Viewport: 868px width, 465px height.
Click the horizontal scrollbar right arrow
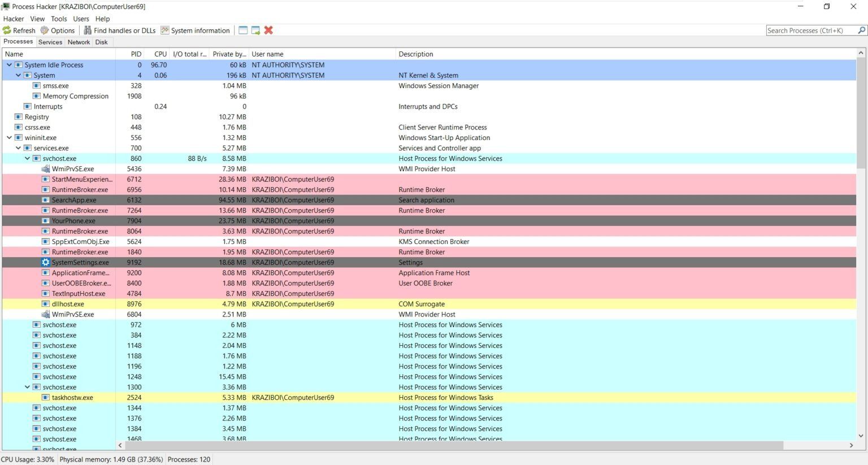tap(852, 445)
